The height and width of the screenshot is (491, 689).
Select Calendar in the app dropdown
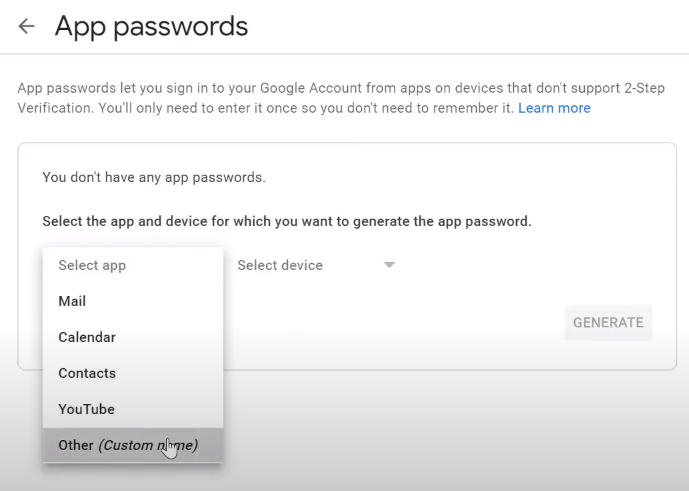[87, 337]
